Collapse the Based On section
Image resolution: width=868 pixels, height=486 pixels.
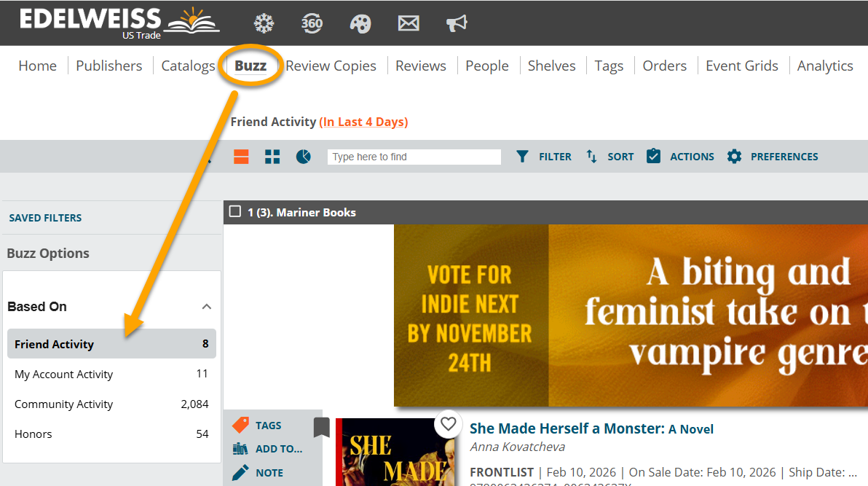[x=207, y=307]
